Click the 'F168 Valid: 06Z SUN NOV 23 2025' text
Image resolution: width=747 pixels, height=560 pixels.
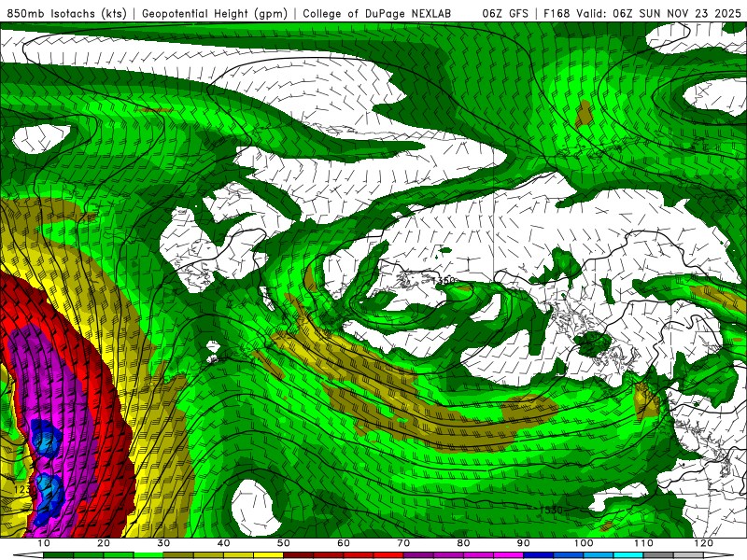(x=642, y=13)
